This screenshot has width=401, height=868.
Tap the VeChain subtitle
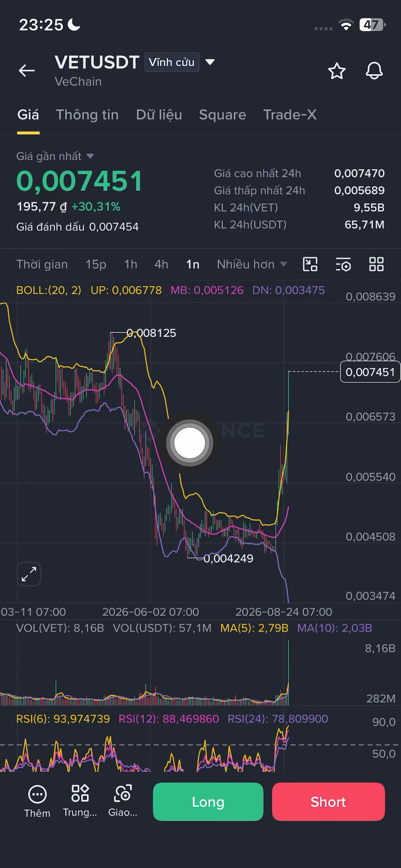click(x=78, y=82)
